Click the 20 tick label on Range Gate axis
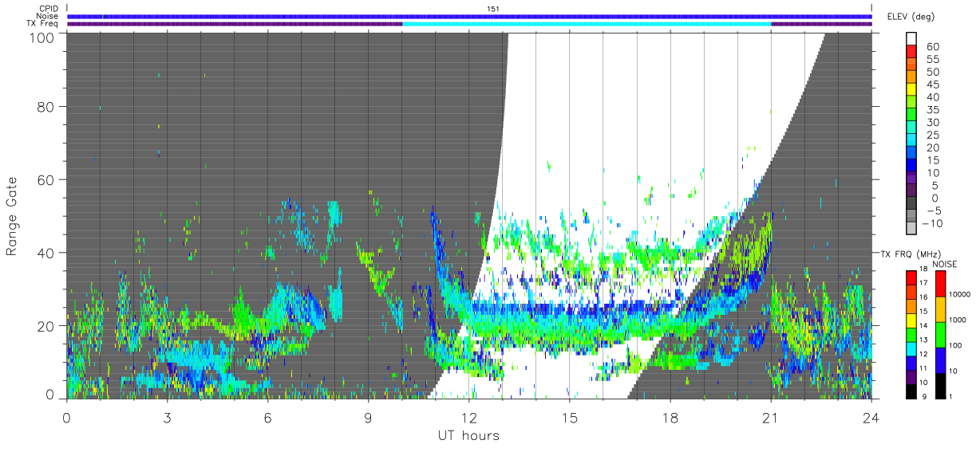Viewport: 980px width, 452px height. pyautogui.click(x=45, y=326)
